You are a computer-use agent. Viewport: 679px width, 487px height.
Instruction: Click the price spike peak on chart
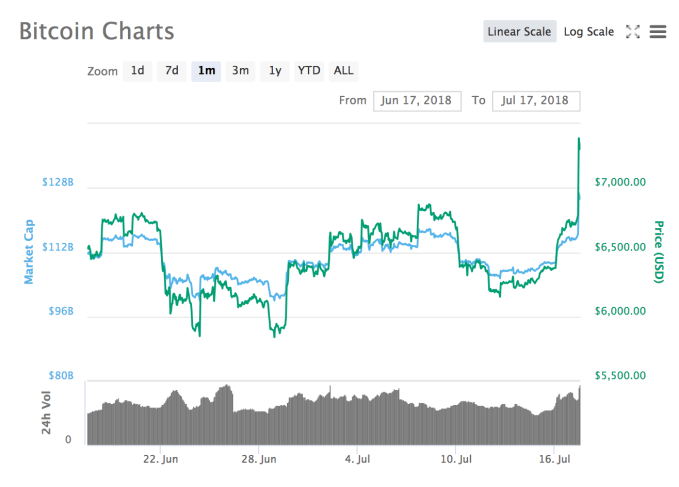[579, 139]
